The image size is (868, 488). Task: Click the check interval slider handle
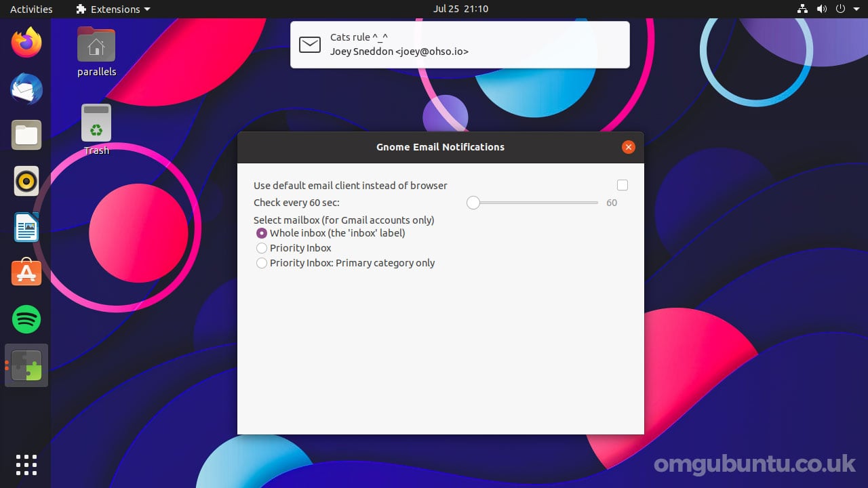[473, 203]
